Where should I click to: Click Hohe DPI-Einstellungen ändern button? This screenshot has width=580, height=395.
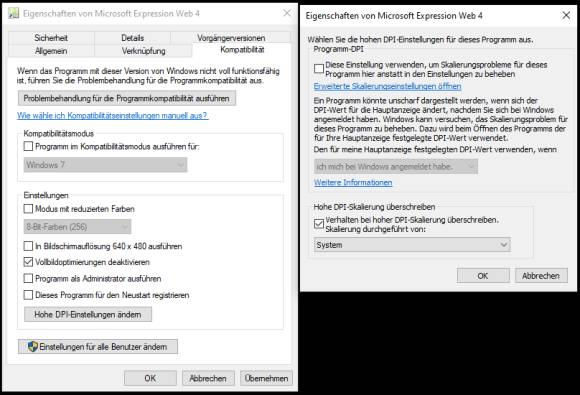tap(88, 314)
